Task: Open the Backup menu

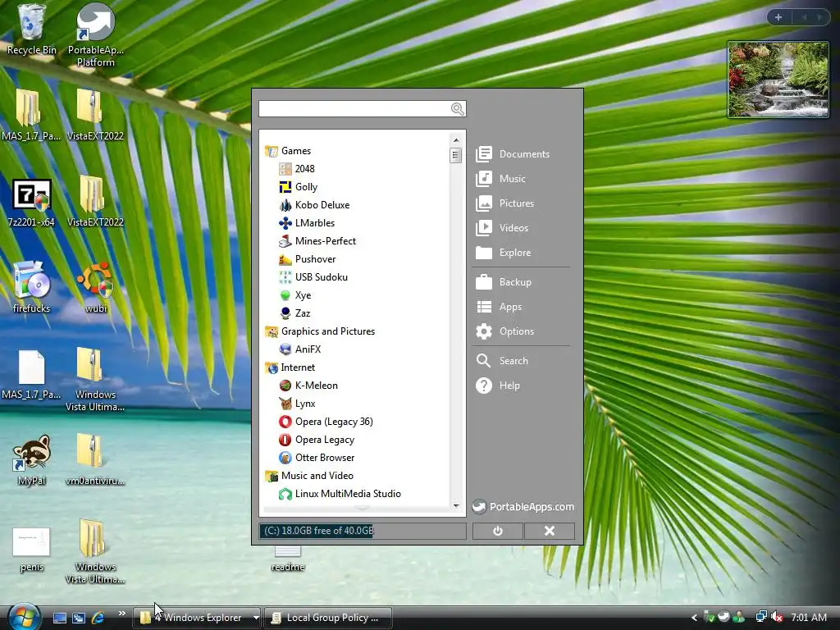Action: click(x=504, y=282)
